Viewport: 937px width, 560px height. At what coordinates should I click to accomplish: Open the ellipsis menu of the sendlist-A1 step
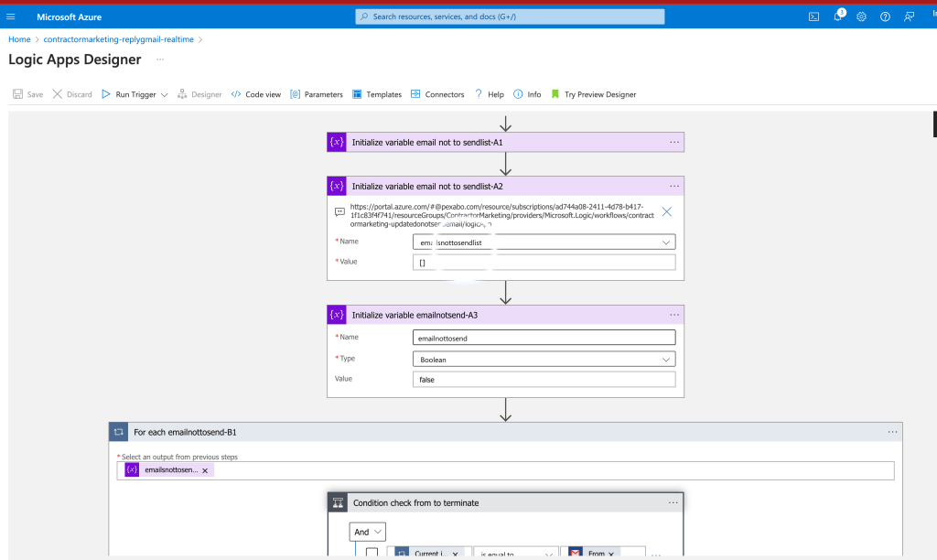pos(674,142)
